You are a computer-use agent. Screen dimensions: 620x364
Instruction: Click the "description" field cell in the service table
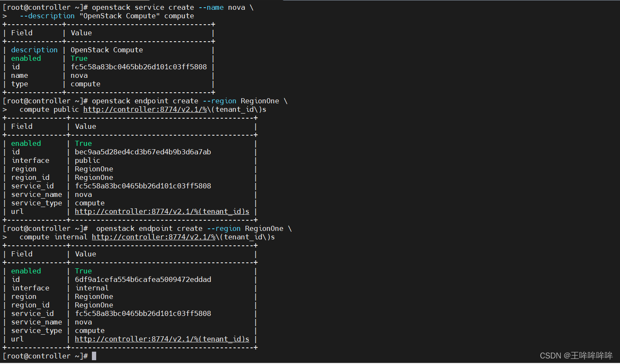click(34, 50)
